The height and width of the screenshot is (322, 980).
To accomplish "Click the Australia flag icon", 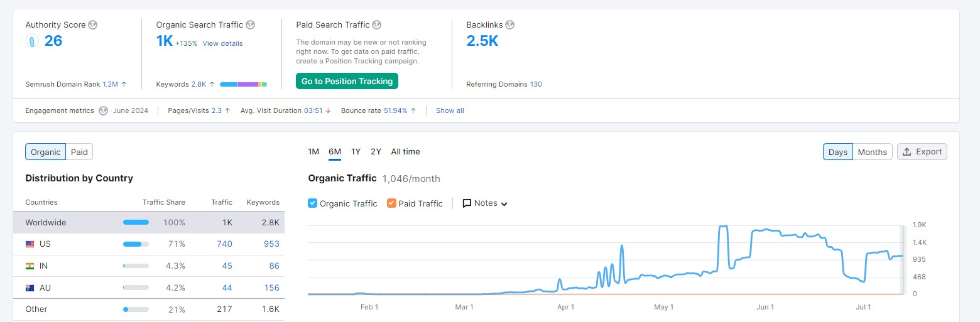I will [x=30, y=288].
